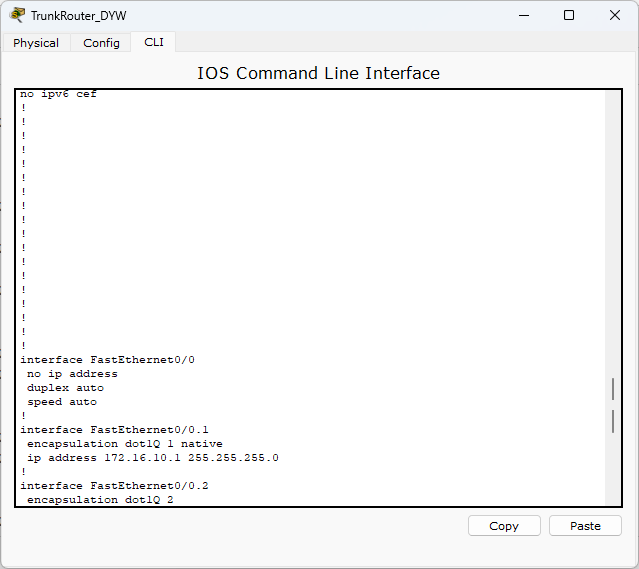Switch to the Config tab
This screenshot has width=639, height=569.
pyautogui.click(x=101, y=43)
